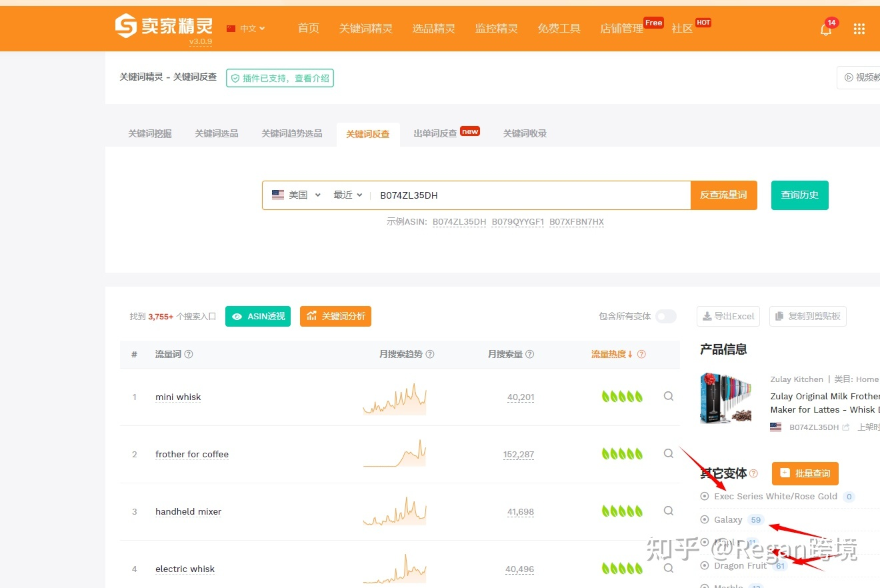This screenshot has width=880, height=588.
Task: Open the notification bell with 14 alerts
Action: pyautogui.click(x=826, y=29)
